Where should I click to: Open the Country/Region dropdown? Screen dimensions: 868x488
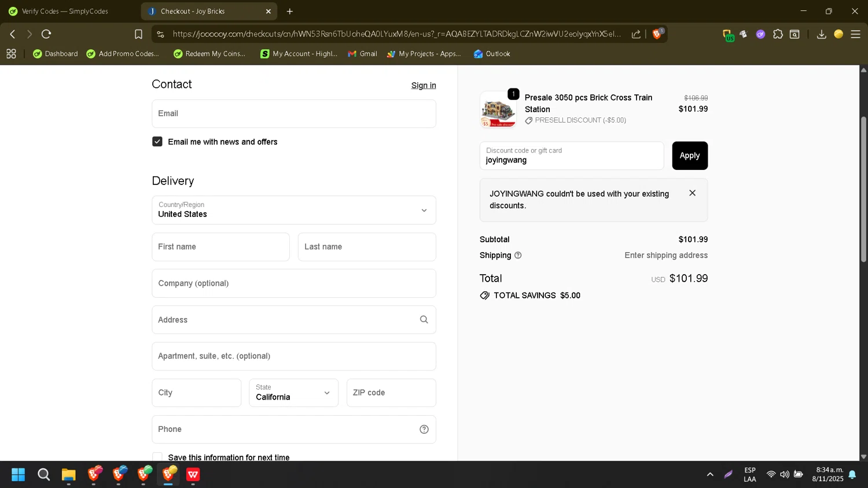point(294,210)
